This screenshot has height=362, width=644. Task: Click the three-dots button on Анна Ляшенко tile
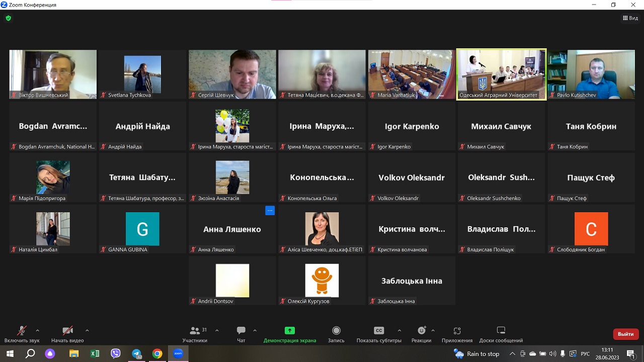pyautogui.click(x=270, y=211)
